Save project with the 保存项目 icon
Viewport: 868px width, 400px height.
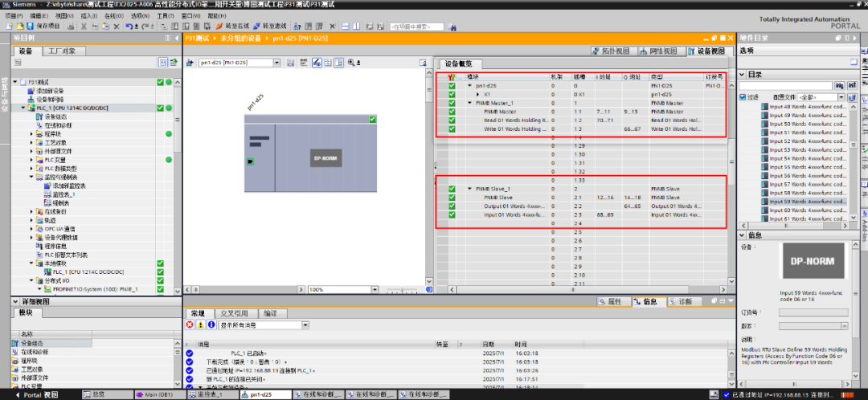tap(31, 26)
